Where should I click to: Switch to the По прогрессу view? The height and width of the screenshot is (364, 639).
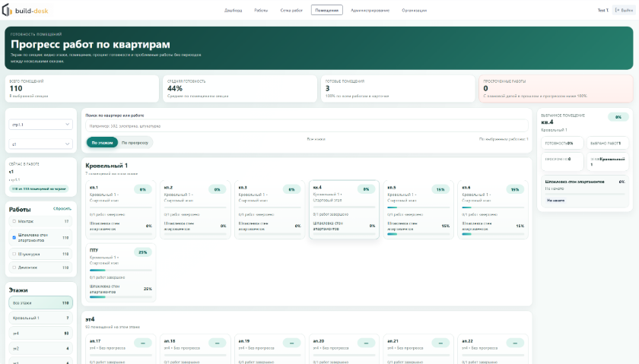[135, 143]
